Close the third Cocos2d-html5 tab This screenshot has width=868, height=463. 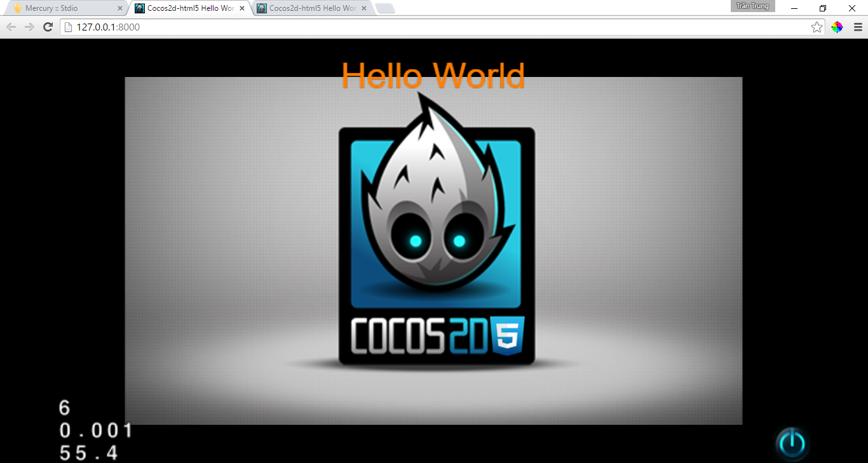pyautogui.click(x=364, y=8)
